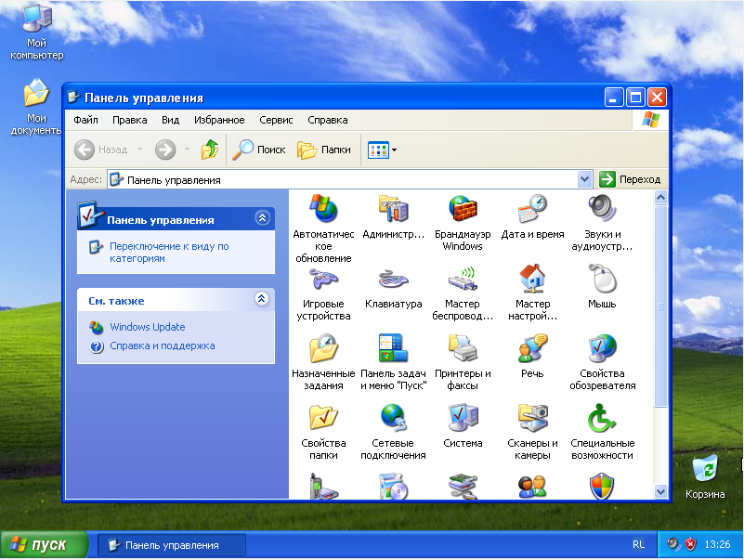Open the Файл menu
744x560 pixels.
pos(85,120)
